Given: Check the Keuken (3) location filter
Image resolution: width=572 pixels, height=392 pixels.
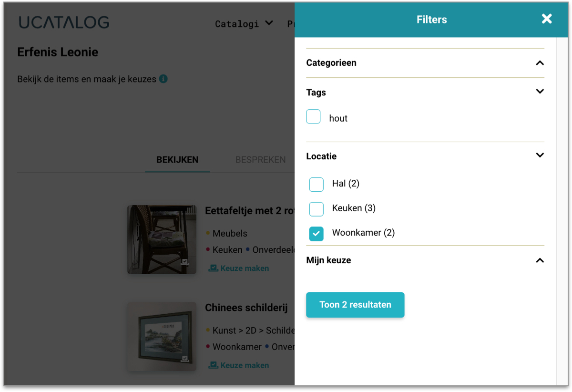Looking at the screenshot, I should pos(317,209).
